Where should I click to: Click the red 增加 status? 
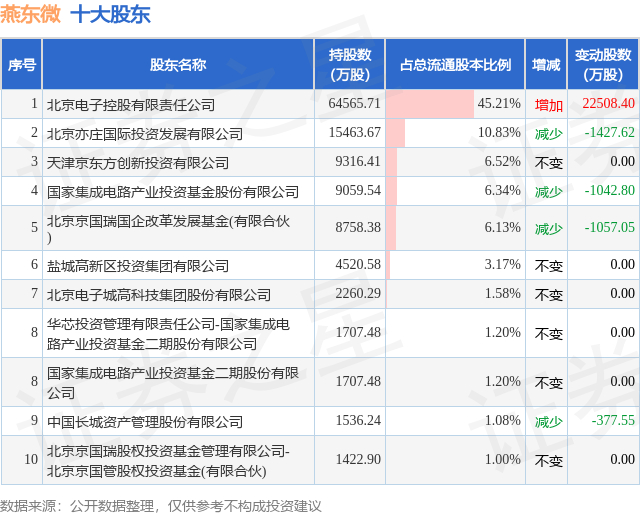click(x=549, y=105)
